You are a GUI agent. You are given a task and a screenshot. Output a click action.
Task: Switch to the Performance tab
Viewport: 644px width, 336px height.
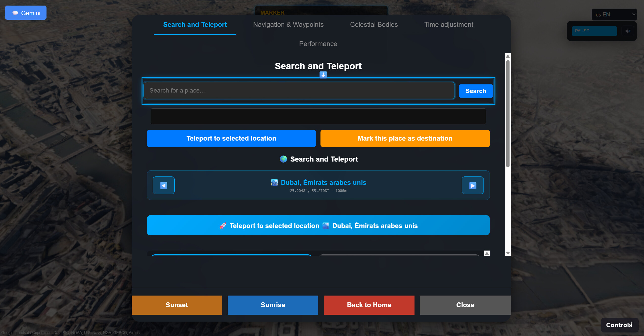(318, 43)
